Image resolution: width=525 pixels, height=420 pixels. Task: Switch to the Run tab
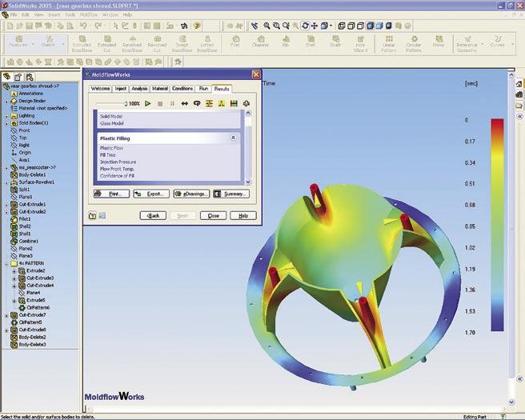coord(203,89)
